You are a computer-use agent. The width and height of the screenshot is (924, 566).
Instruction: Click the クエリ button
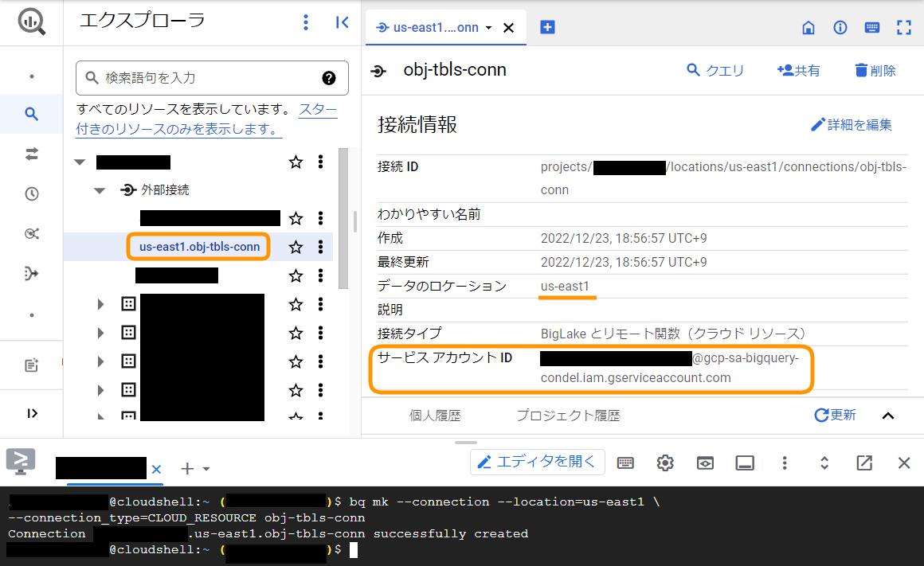715,71
